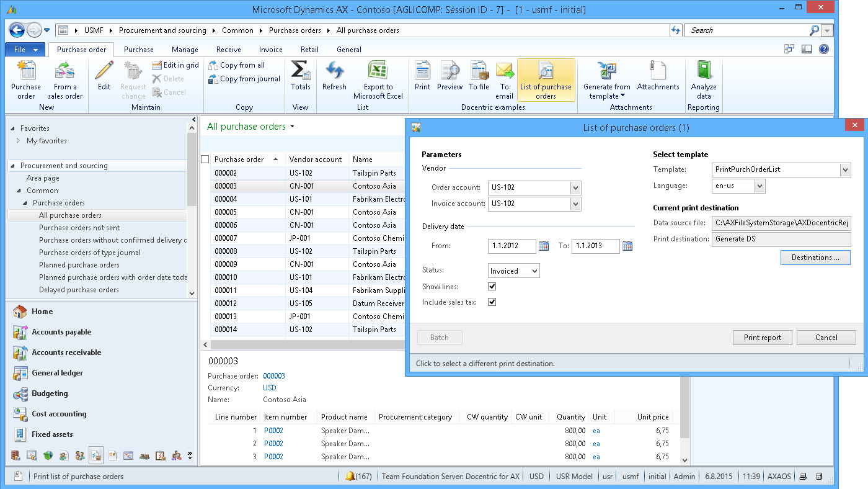Click From a sales order icon

click(x=65, y=71)
